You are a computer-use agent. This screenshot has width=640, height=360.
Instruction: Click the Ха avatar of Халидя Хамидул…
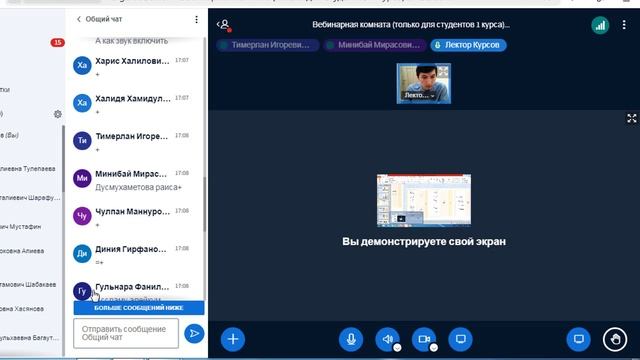coord(82,103)
